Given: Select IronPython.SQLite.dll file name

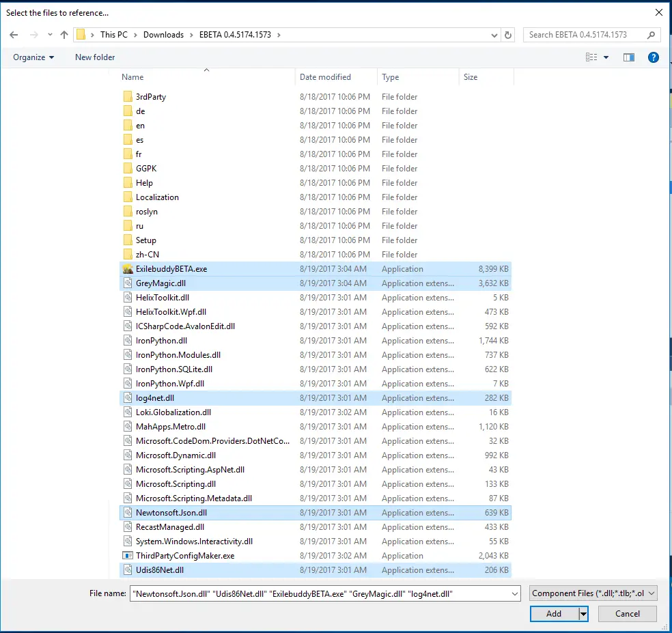Looking at the screenshot, I should pos(174,369).
